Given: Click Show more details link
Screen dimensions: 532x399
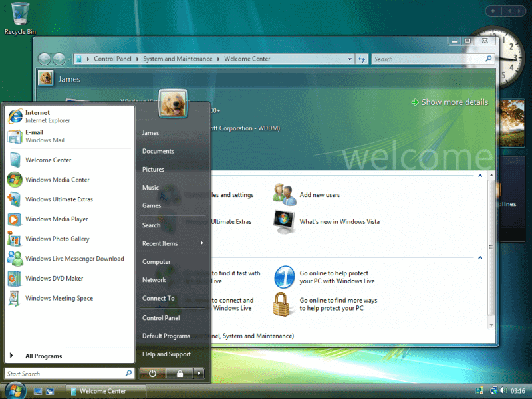Looking at the screenshot, I should (450, 102).
